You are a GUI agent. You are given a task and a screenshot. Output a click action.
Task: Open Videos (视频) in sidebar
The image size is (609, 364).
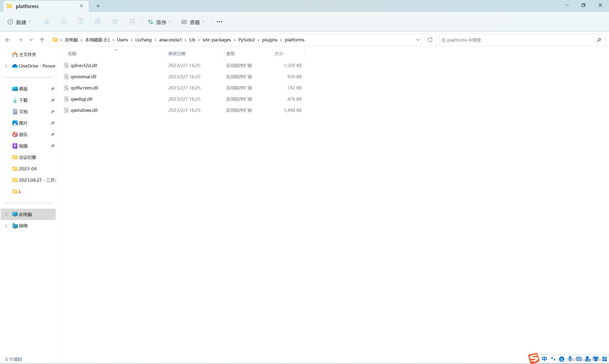pyautogui.click(x=20, y=146)
